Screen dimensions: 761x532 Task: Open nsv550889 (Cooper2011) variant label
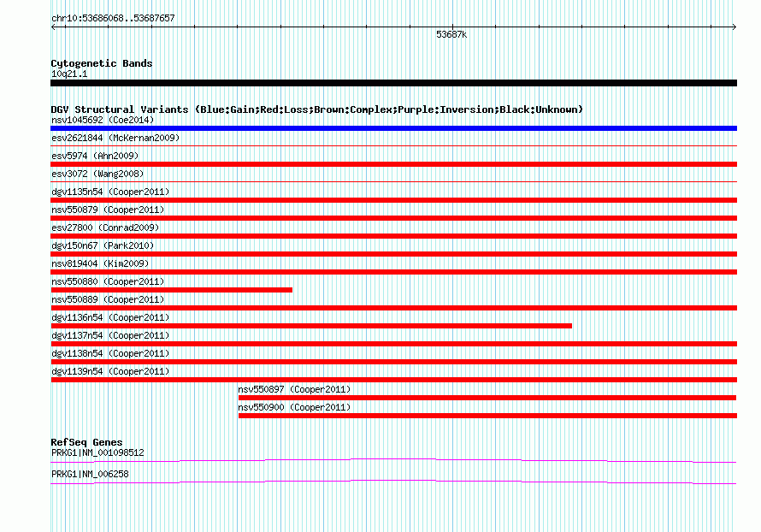[108, 299]
